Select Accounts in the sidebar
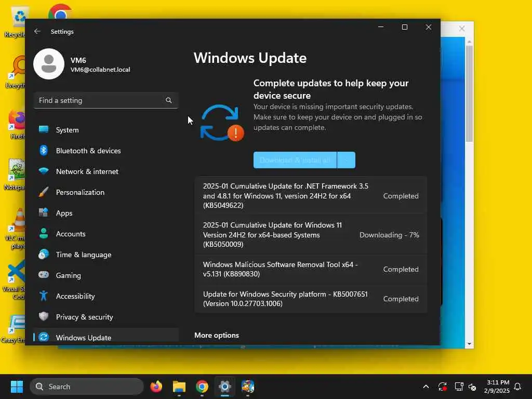The image size is (532, 399). 106,233
